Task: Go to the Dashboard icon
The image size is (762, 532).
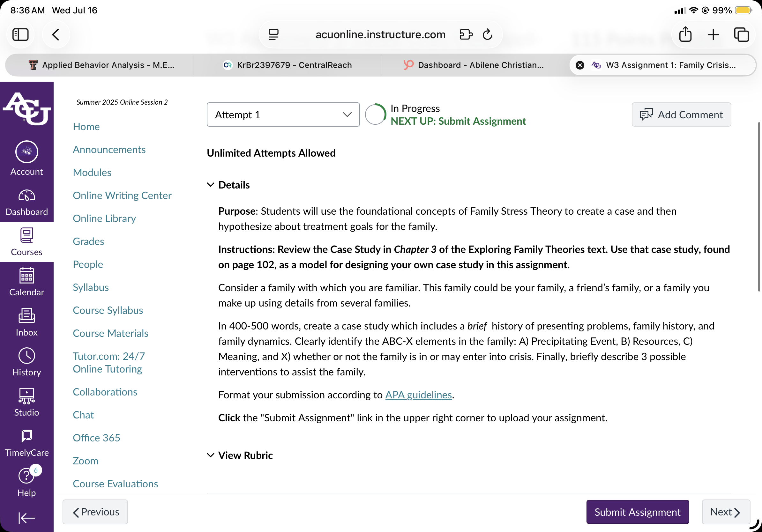Action: [26, 196]
